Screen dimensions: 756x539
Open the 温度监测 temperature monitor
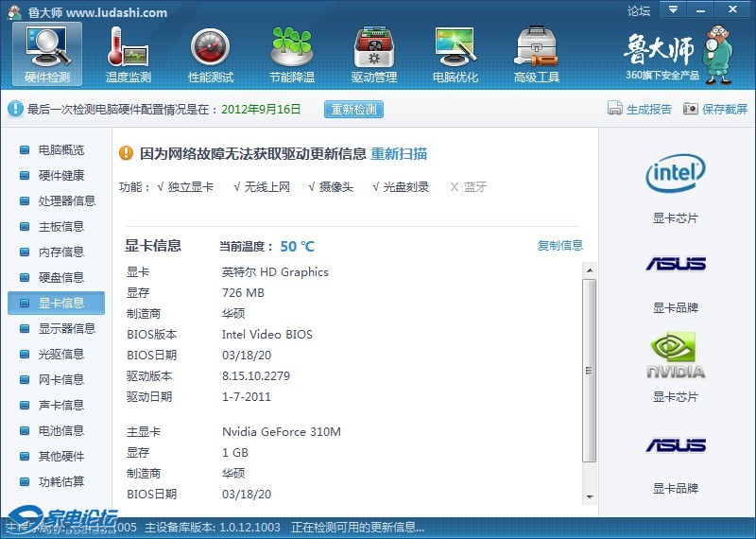129,54
